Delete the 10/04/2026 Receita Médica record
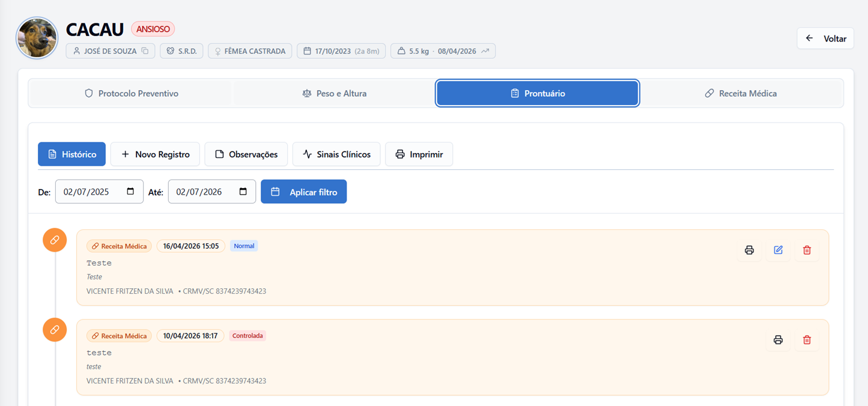Image resolution: width=868 pixels, height=406 pixels. point(807,340)
